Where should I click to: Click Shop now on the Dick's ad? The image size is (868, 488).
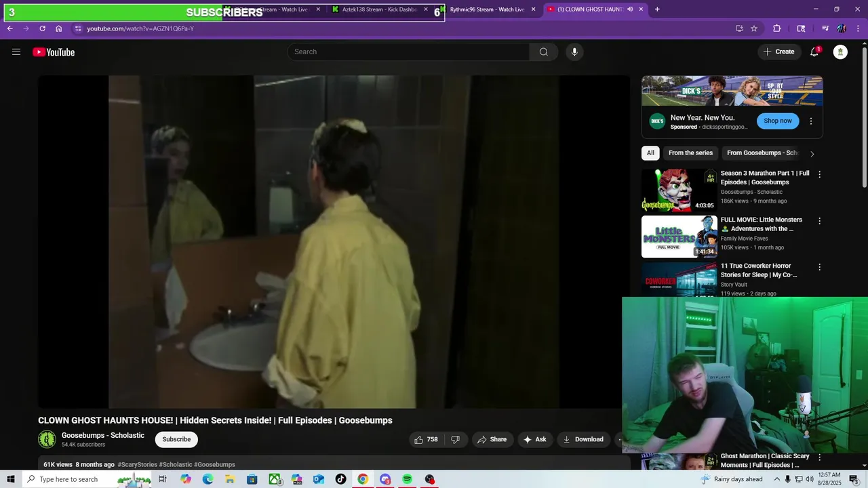click(778, 121)
